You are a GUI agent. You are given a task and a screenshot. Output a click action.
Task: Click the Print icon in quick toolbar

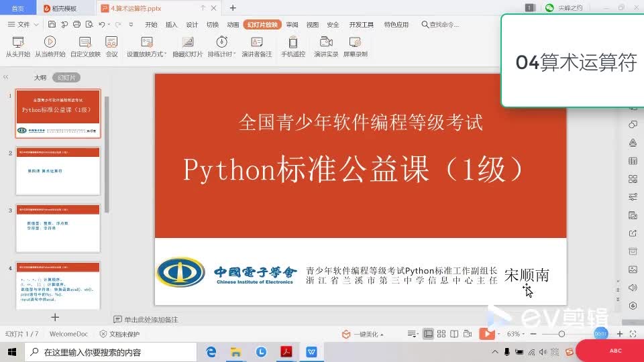[x=76, y=25]
